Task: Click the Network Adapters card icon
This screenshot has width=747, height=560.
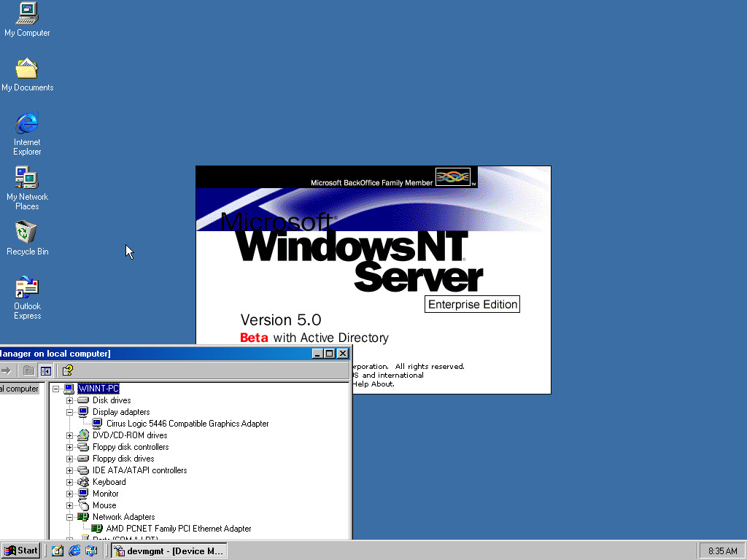Action: (x=83, y=517)
